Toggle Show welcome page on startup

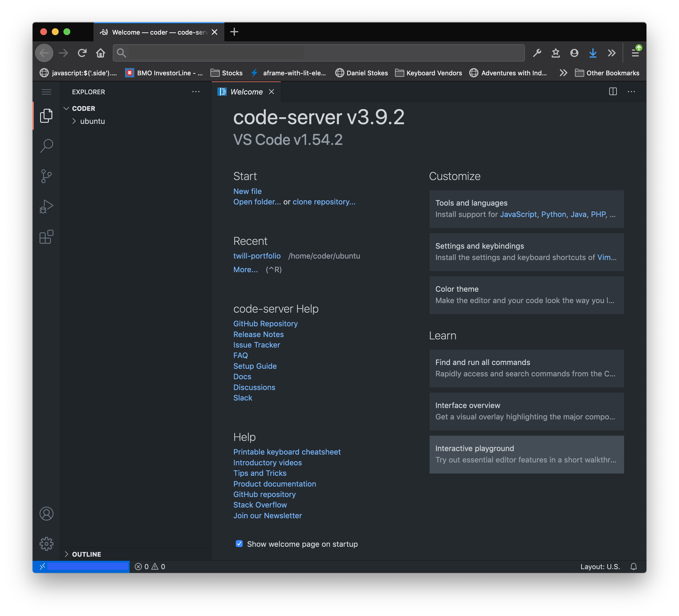coord(239,544)
